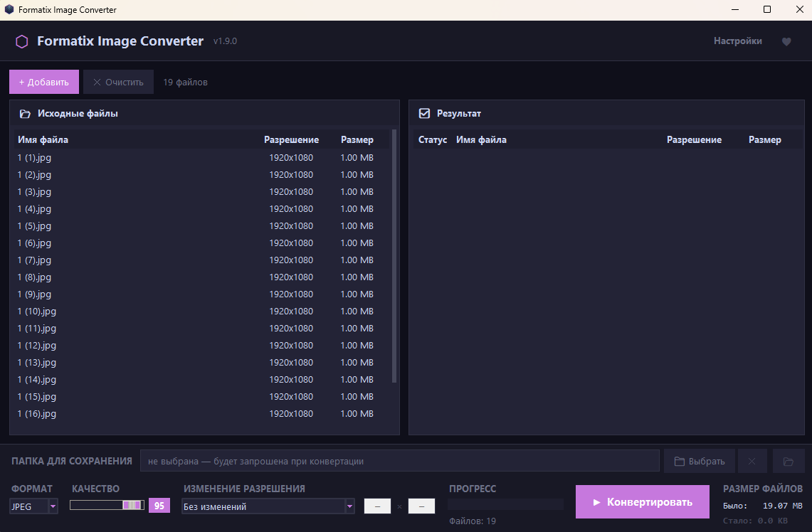Open the Без изменений resolution dropdown
This screenshot has width=812, height=532.
[268, 506]
